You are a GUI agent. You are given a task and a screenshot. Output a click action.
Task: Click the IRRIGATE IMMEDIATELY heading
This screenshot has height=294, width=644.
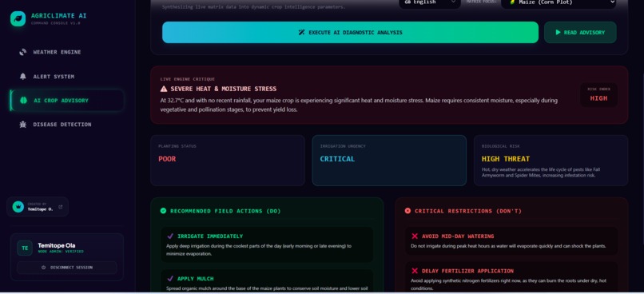pyautogui.click(x=210, y=236)
